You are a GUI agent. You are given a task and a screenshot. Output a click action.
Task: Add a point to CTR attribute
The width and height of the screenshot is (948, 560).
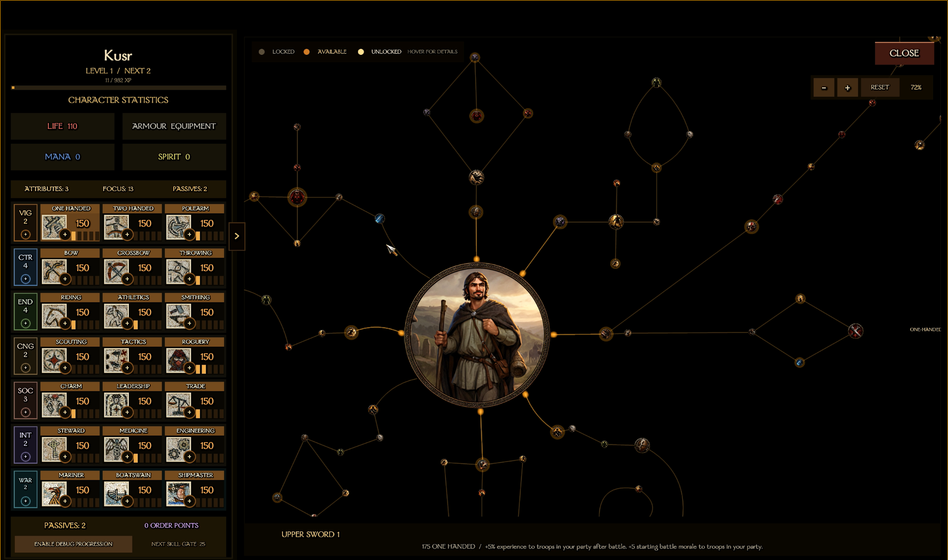26,279
